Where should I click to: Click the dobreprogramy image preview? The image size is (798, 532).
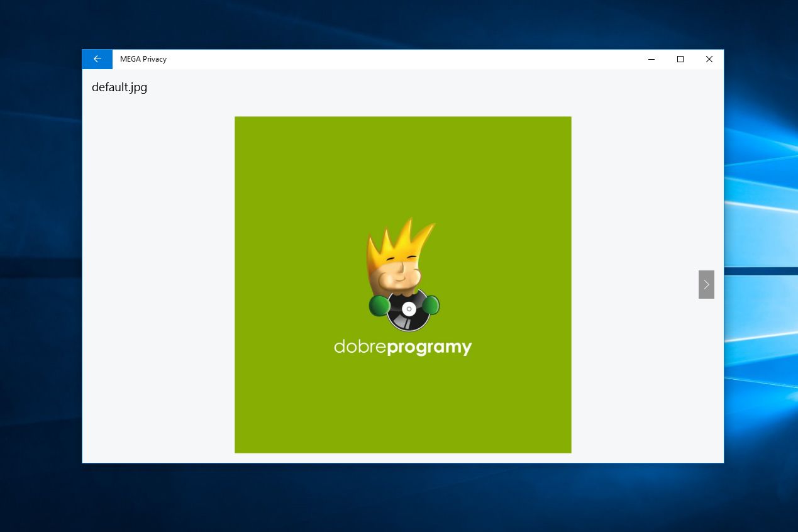tap(403, 284)
